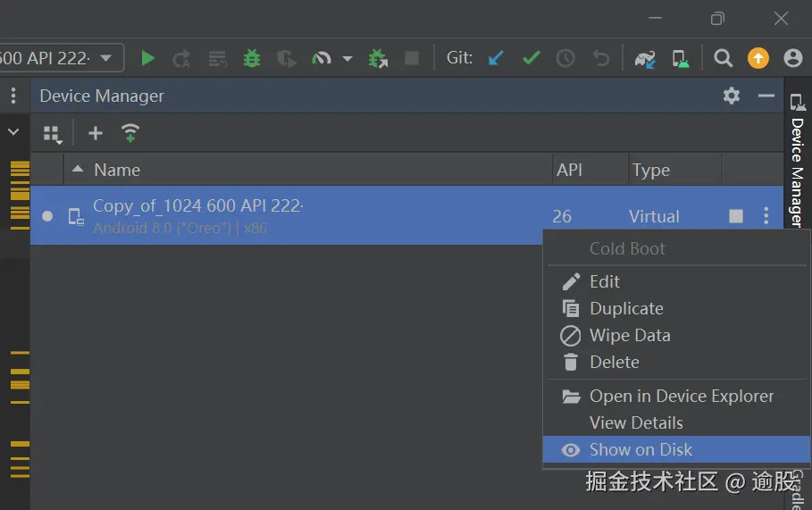Screen dimensions: 812x510
Task: Open the Profile app gauge icon
Action: point(322,59)
